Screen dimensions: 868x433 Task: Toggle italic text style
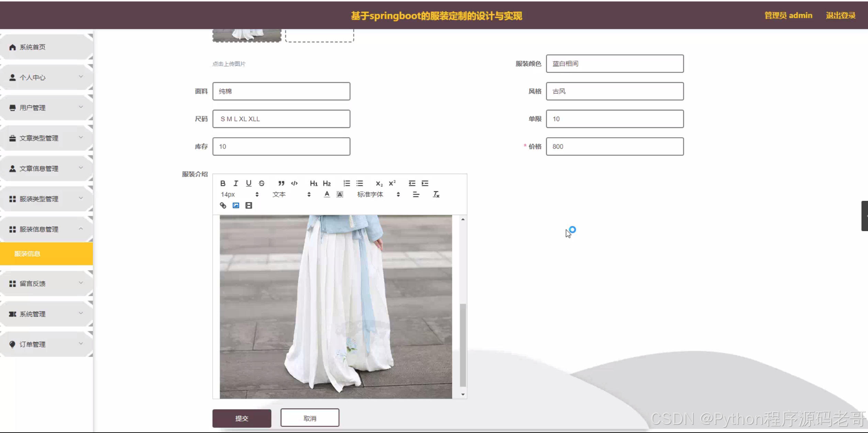pyautogui.click(x=236, y=183)
